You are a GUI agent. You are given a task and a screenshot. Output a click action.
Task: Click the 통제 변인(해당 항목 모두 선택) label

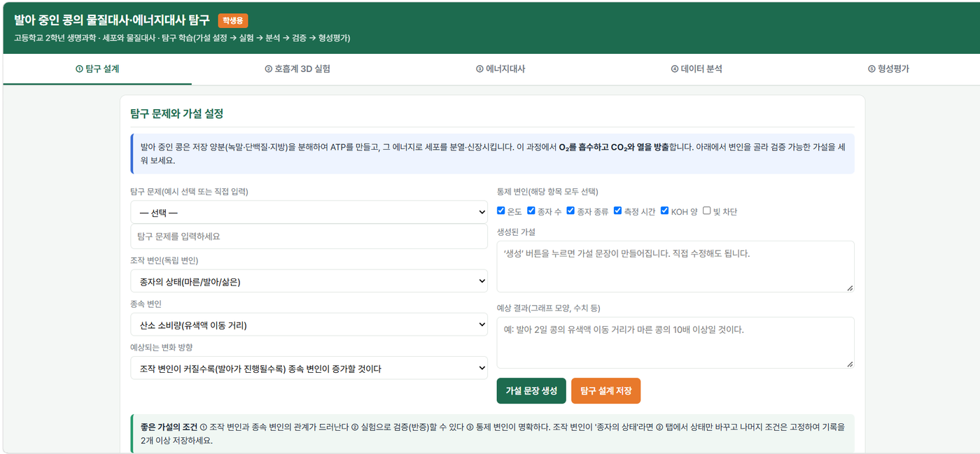(547, 191)
